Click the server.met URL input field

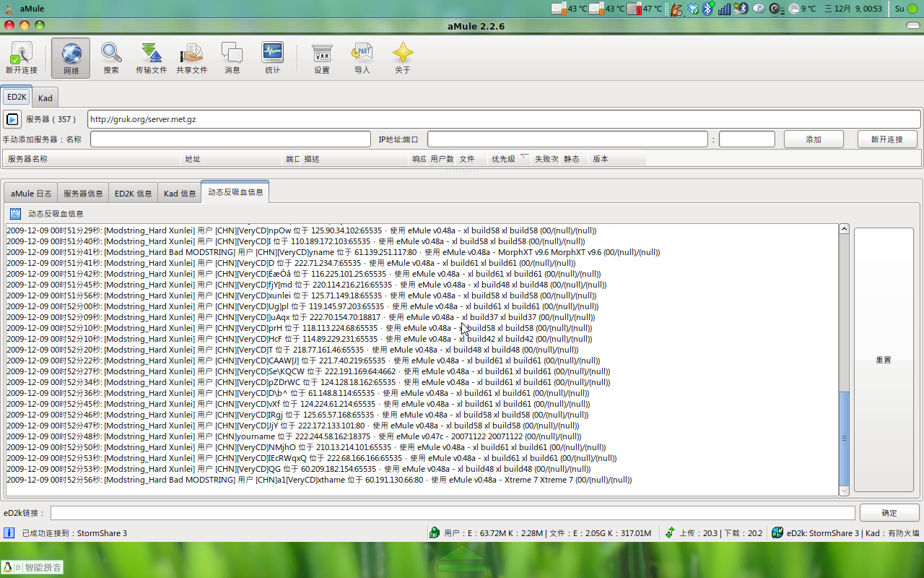(504, 119)
